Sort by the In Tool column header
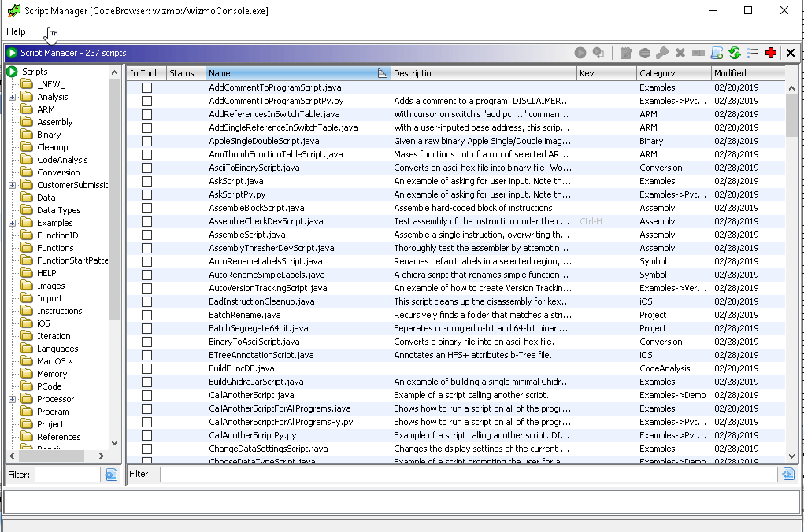 [146, 73]
